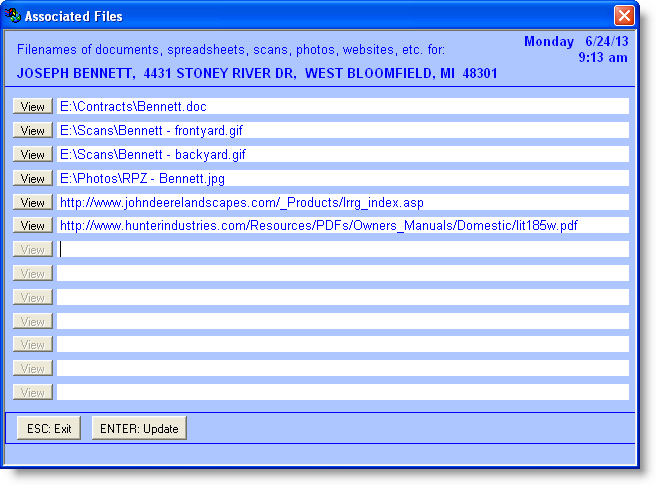The width and height of the screenshot is (656, 485).
Task: Click the hunterindustries lit185w.pdf URL field
Action: (342, 226)
